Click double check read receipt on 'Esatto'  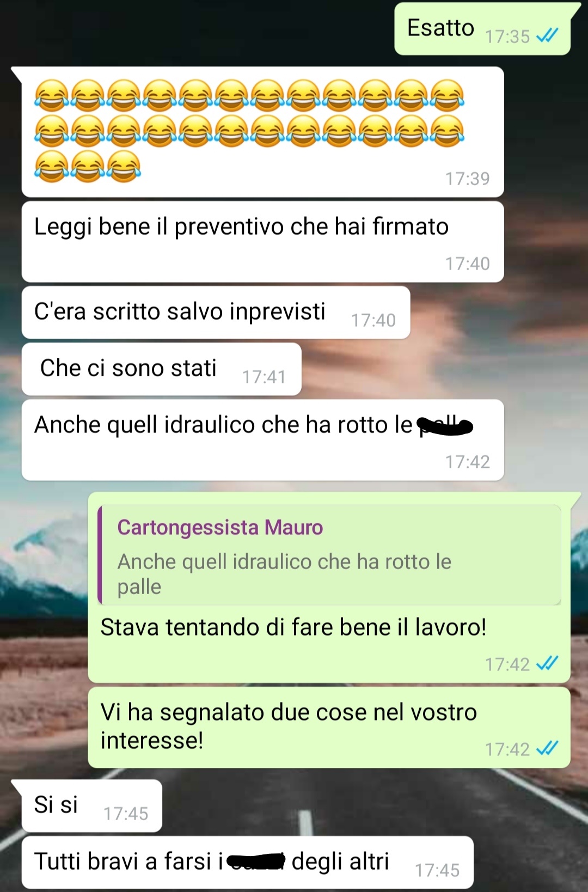click(547, 36)
